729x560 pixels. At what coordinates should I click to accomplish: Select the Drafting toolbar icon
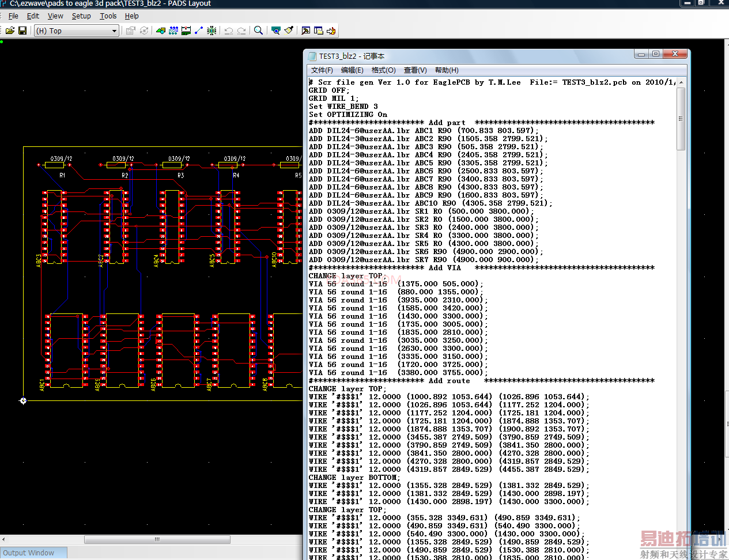point(161,31)
